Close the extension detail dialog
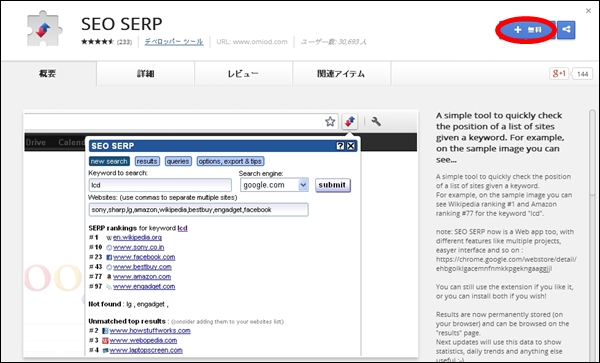The image size is (600, 363). (589, 11)
